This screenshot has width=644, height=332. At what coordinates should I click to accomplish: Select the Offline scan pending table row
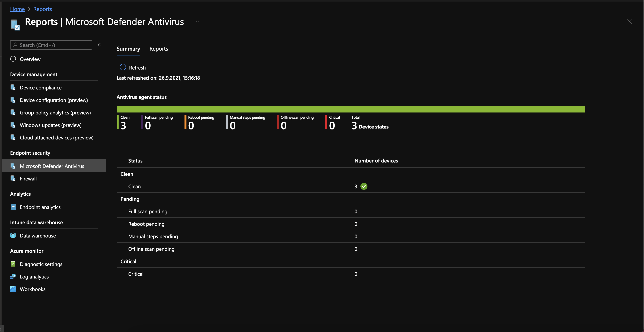(350, 249)
